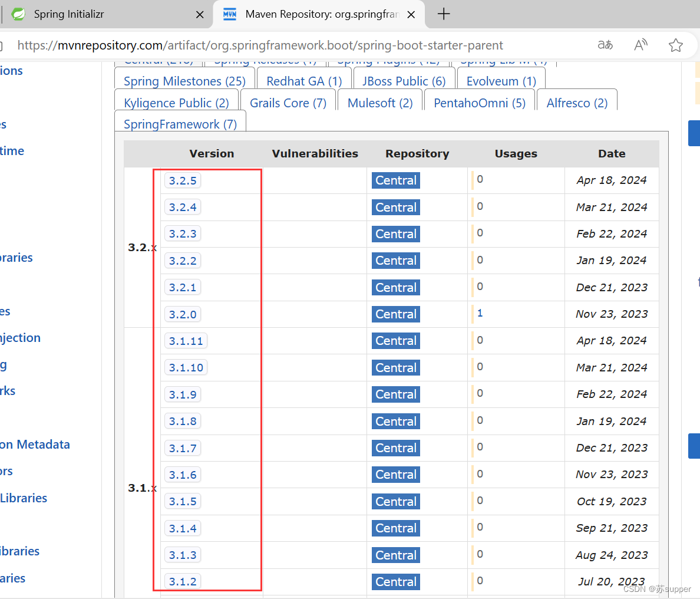Click the date Nov 23, 2023 for version 3.2.0
The width and height of the screenshot is (700, 599).
[611, 314]
